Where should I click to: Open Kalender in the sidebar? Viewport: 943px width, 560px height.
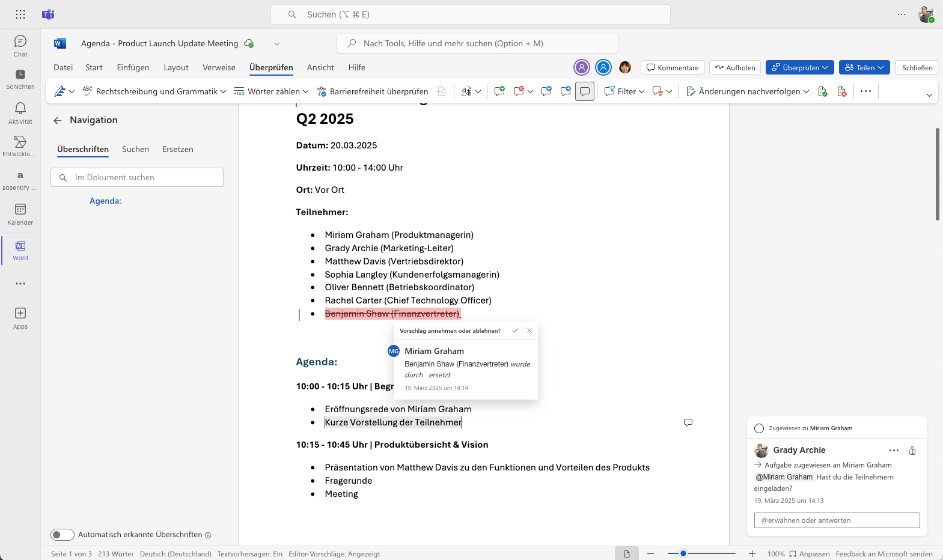click(20, 215)
